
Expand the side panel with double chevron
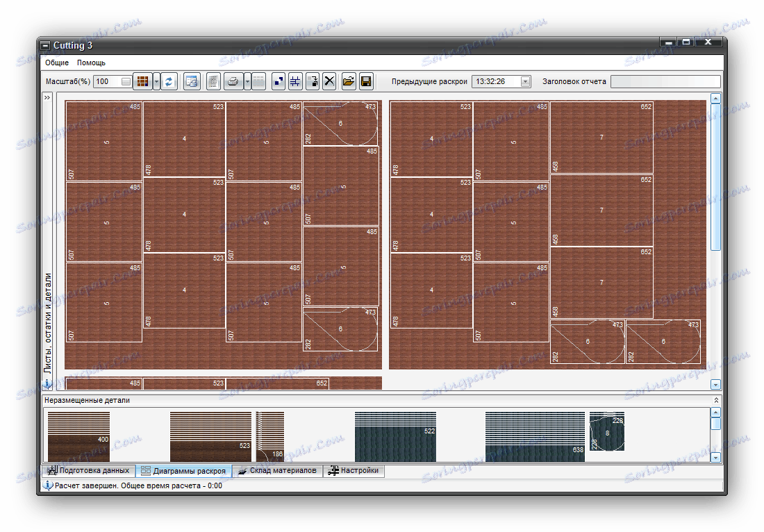point(47,98)
